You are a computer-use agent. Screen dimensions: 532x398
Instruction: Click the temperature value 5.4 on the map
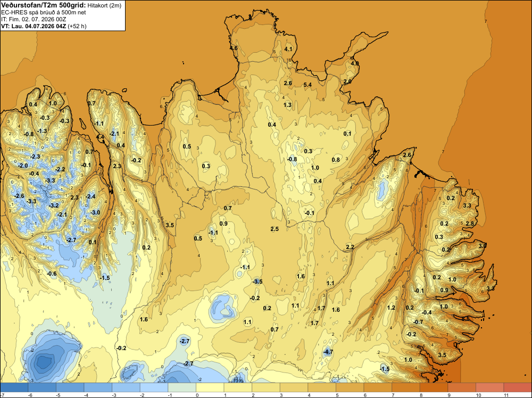coord(307,85)
